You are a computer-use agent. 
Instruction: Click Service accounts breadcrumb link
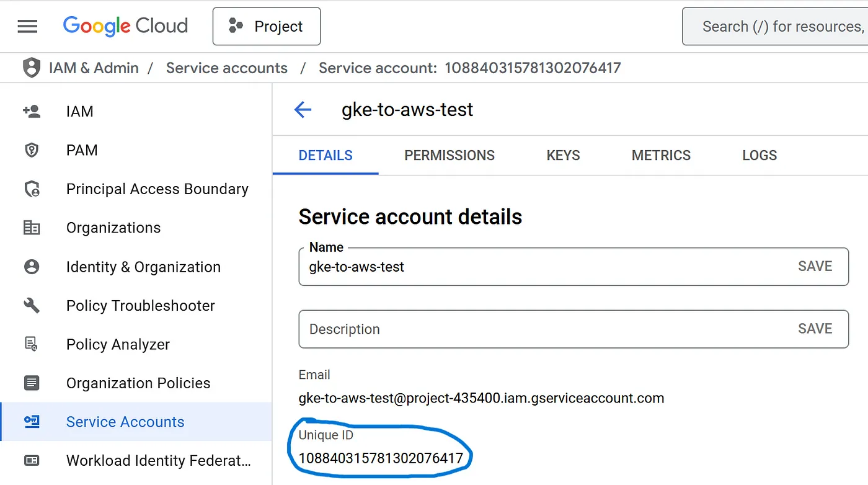pos(227,68)
